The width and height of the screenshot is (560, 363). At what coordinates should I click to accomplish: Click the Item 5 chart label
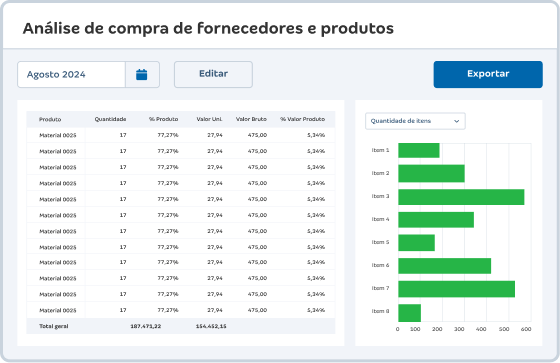coord(380,242)
